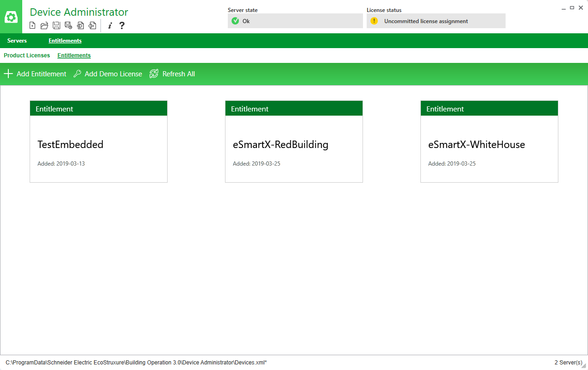Select the Entitlements main tab

click(x=65, y=41)
